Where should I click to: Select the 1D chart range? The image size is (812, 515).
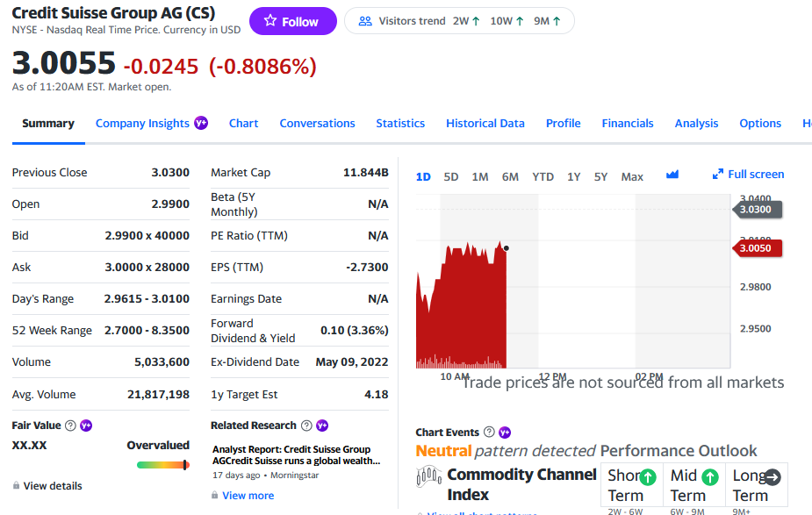pyautogui.click(x=423, y=176)
